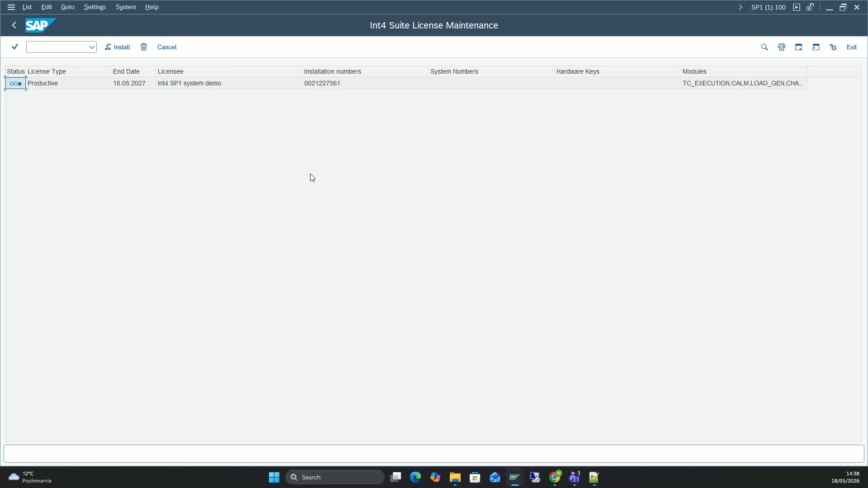Click the Hardware Keys column header
868x488 pixels.
[x=618, y=71]
